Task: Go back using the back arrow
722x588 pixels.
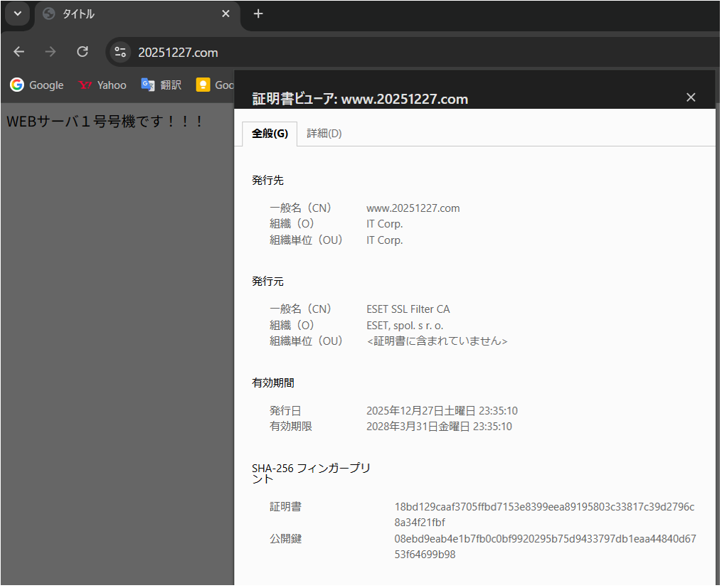Action: (19, 52)
